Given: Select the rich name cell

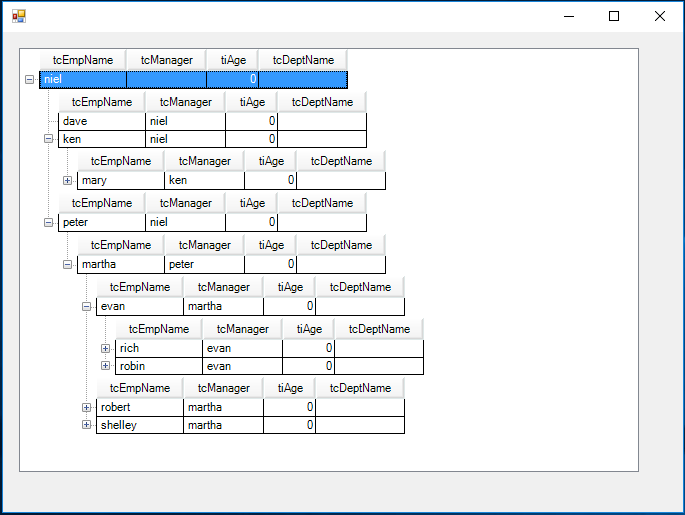Looking at the screenshot, I should pyautogui.click(x=159, y=348).
